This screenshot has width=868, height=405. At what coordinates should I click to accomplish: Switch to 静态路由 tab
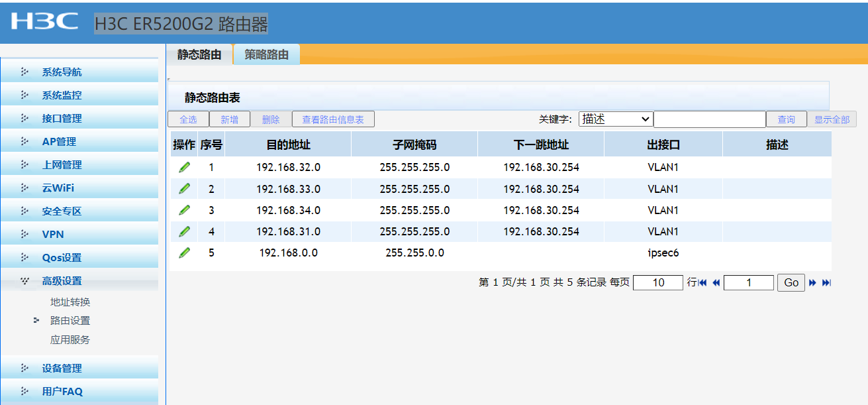(199, 54)
